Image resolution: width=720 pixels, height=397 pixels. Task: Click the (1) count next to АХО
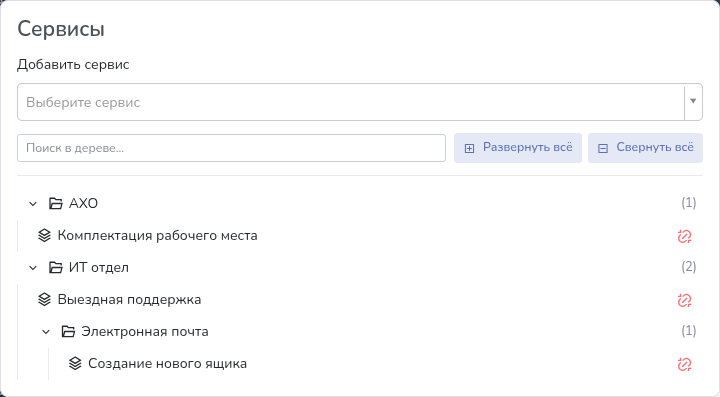tap(688, 203)
